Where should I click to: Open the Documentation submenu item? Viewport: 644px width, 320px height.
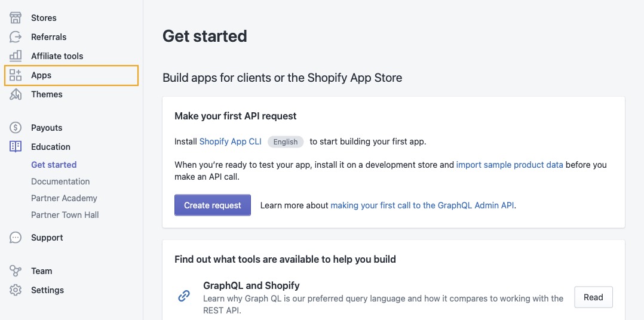point(60,181)
